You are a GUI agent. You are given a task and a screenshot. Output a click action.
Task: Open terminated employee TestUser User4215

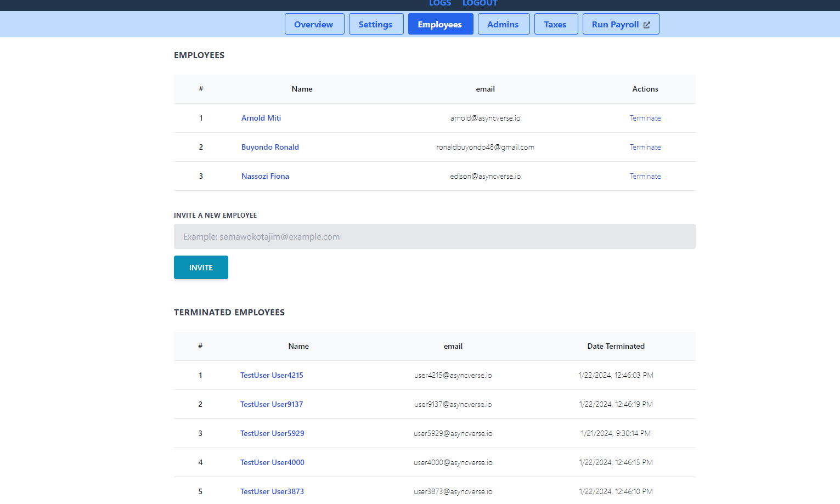(272, 375)
